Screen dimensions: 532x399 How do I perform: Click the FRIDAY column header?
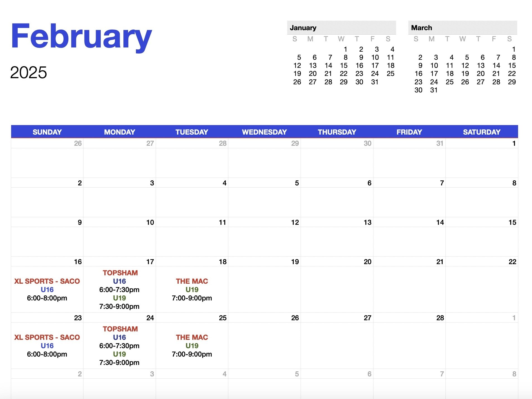tap(409, 132)
